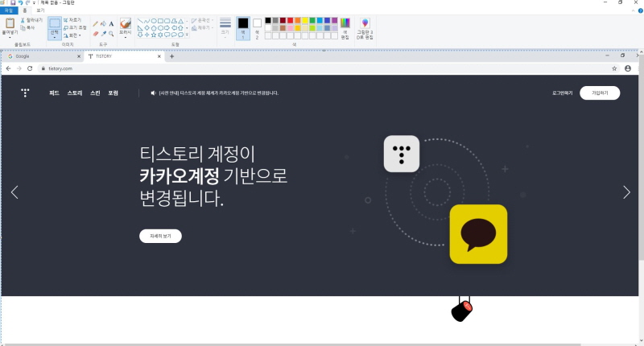This screenshot has width=644, height=346.
Task: Select the Text tool
Action: pyautogui.click(x=111, y=24)
